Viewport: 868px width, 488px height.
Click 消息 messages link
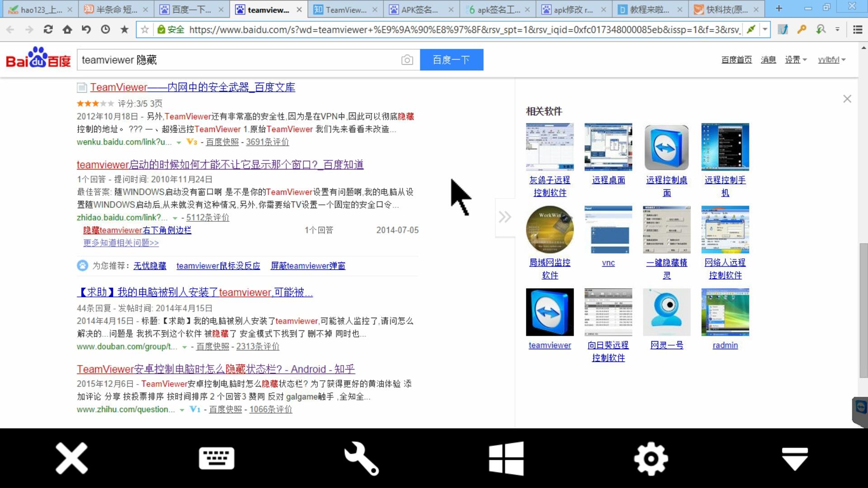pyautogui.click(x=768, y=60)
